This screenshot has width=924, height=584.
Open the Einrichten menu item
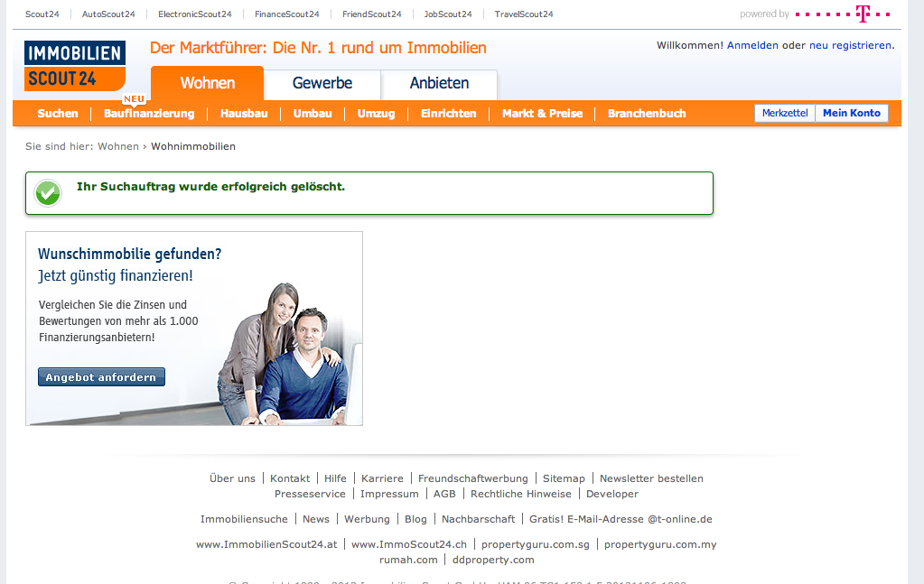pyautogui.click(x=448, y=114)
